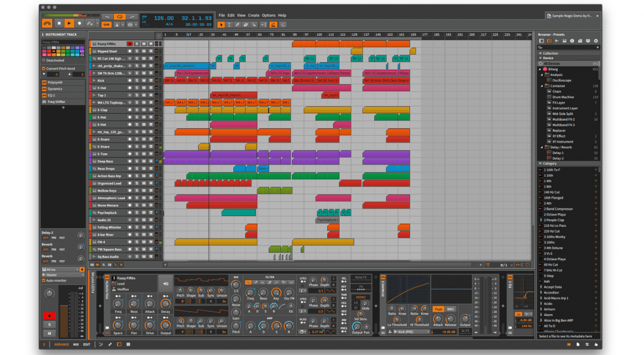Select the RMS mode in the Dynamics device
The width and height of the screenshot is (644, 355).
450,309
